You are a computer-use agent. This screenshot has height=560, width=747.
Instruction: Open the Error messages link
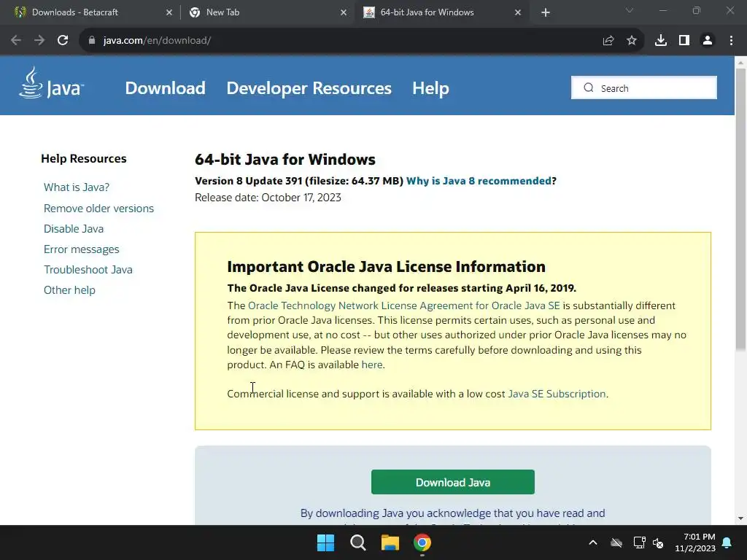(82, 249)
